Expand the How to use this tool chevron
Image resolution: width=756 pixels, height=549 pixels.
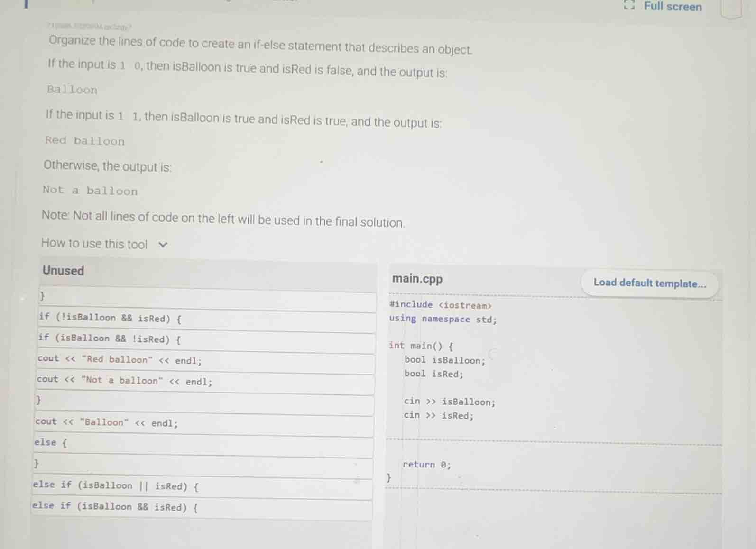pos(163,245)
